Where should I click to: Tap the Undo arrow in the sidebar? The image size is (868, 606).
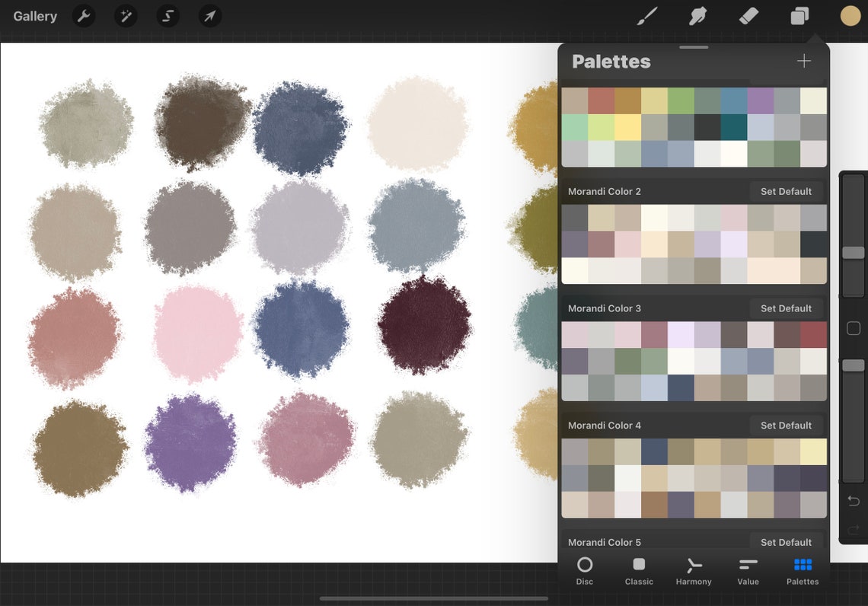[853, 501]
